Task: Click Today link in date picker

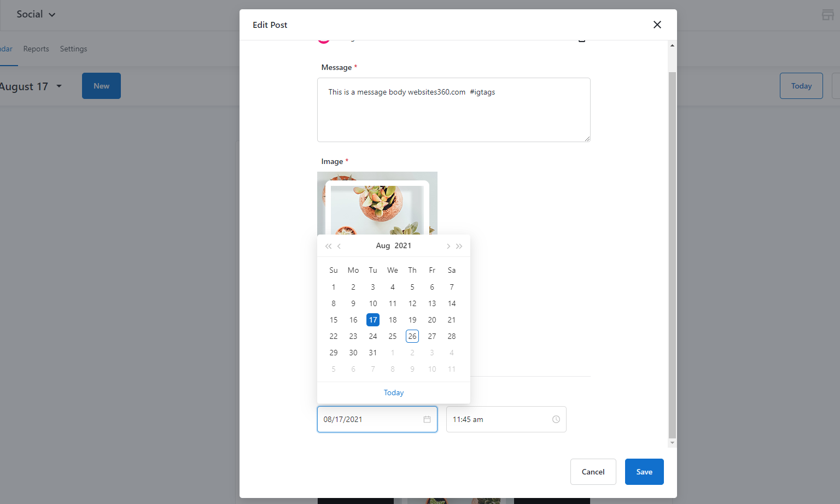Action: click(394, 392)
